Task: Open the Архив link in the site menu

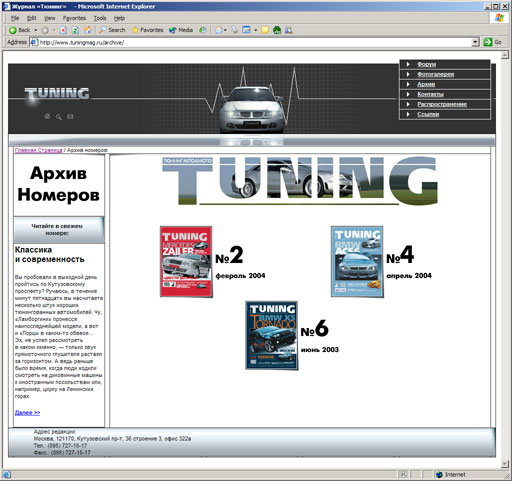Action: [x=426, y=84]
